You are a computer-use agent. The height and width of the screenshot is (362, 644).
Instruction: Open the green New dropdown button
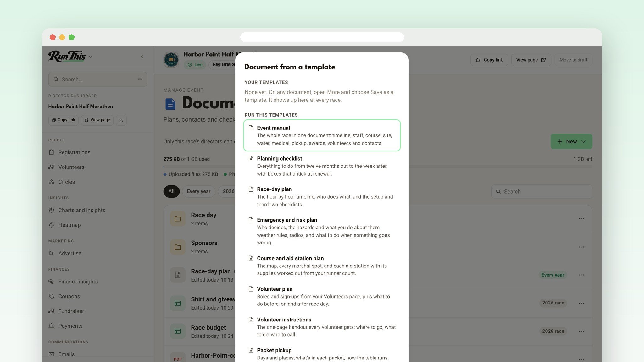pyautogui.click(x=571, y=141)
